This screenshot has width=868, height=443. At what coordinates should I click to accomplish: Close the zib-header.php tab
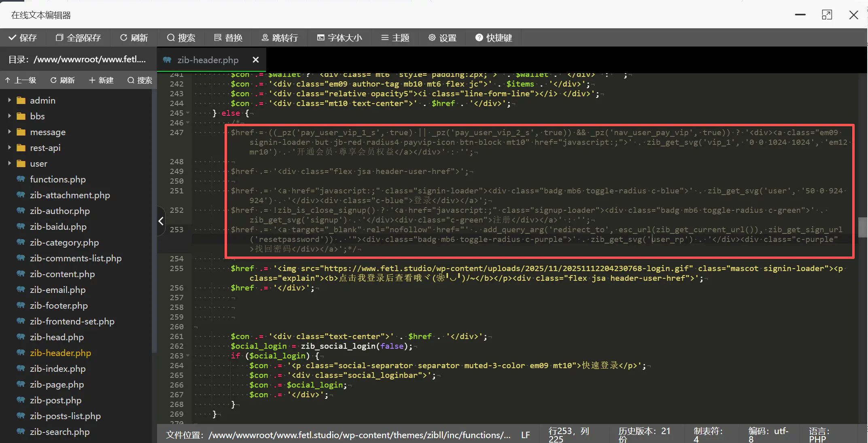256,60
